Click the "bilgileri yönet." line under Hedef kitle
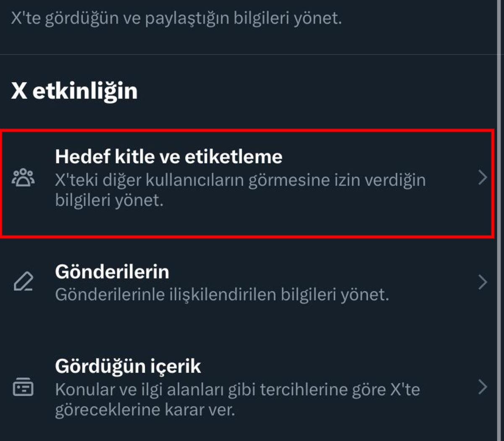 (109, 200)
